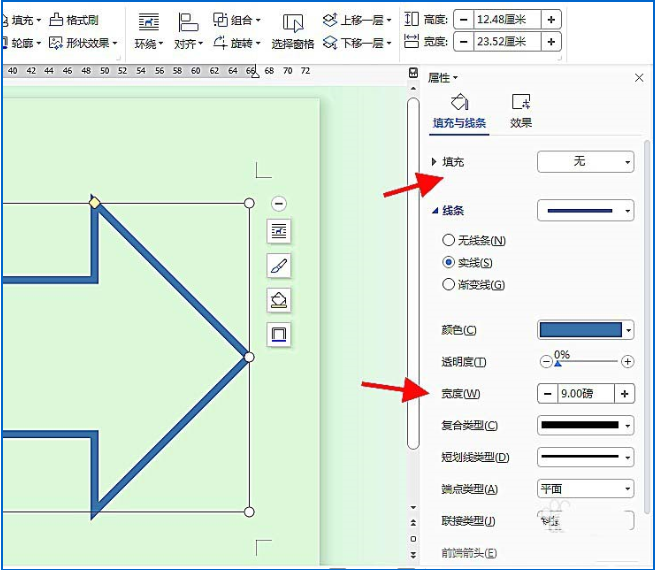
Task: Click the floating shape fill icon
Action: click(x=279, y=300)
